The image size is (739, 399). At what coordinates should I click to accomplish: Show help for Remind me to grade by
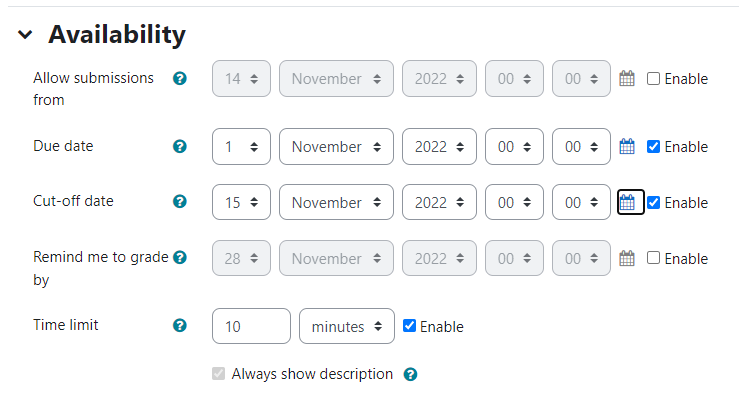180,257
